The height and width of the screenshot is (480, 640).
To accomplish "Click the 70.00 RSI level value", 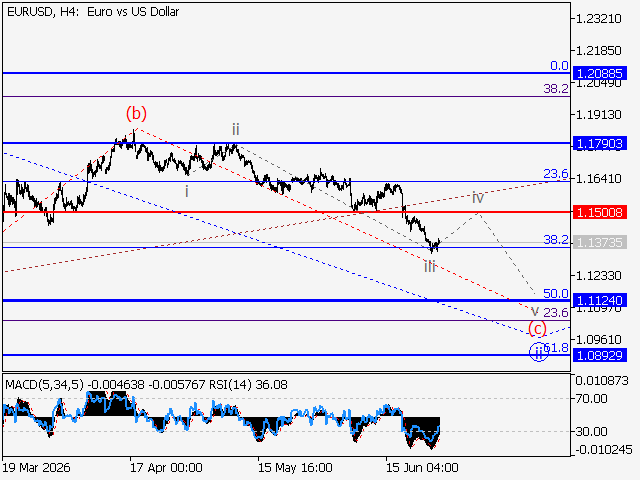I will point(591,398).
